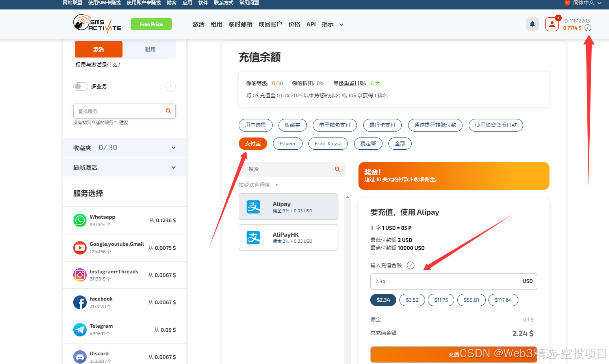Click the payment method search magnifier
The height and width of the screenshot is (364, 609).
click(x=338, y=169)
